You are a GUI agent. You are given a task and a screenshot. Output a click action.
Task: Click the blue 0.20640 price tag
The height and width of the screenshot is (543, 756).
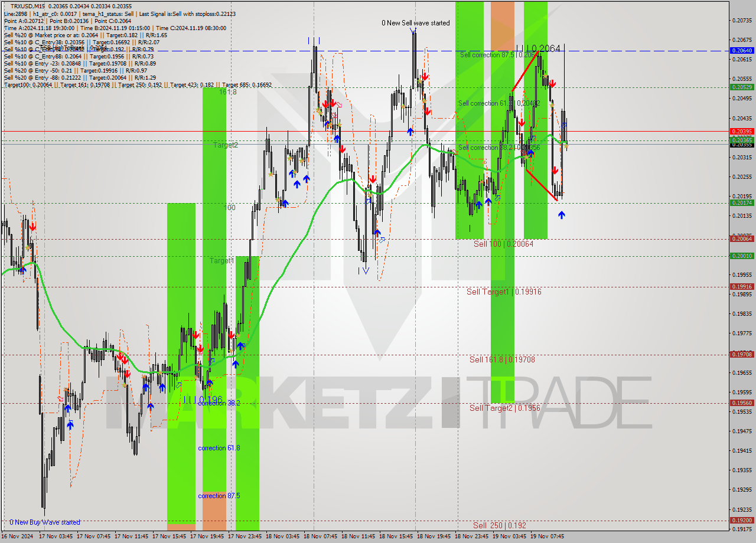click(742, 51)
